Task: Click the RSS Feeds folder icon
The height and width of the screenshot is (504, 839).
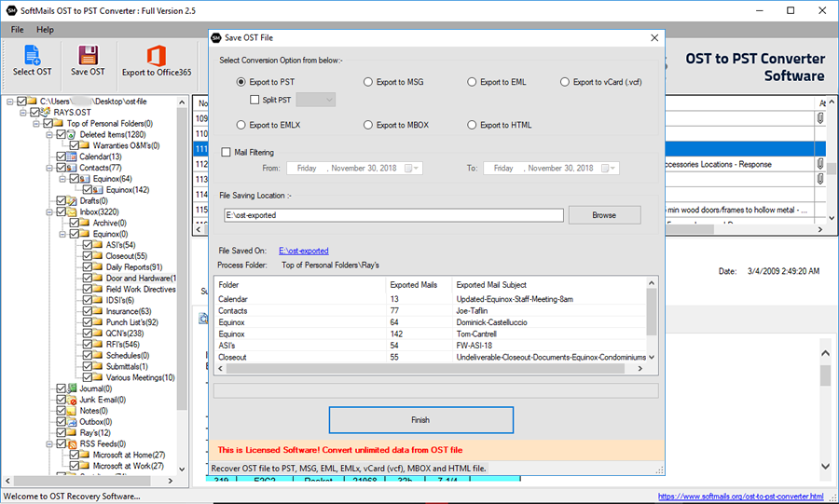Action: [x=73, y=443]
